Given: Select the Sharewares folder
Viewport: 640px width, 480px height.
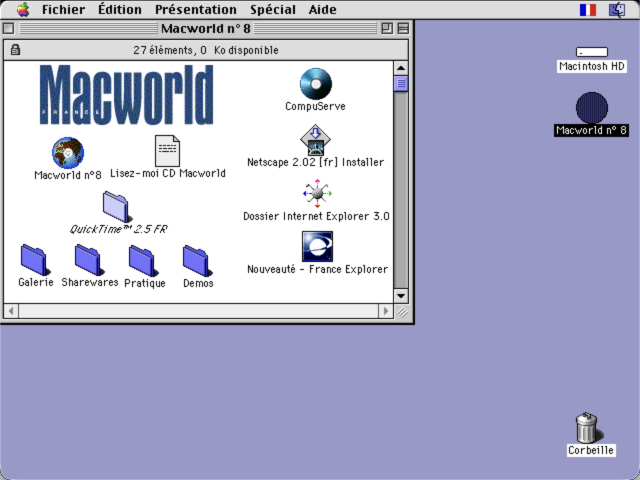Looking at the screenshot, I should pyautogui.click(x=89, y=260).
